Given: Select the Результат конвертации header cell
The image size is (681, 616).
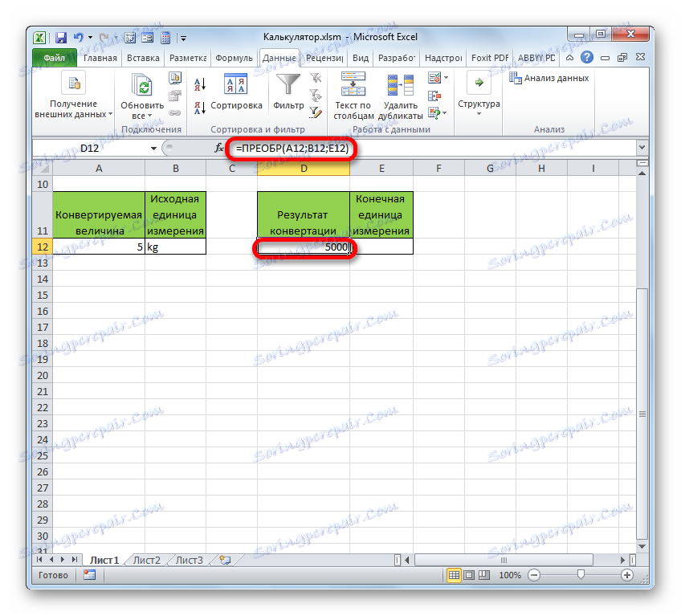Looking at the screenshot, I should tap(303, 214).
